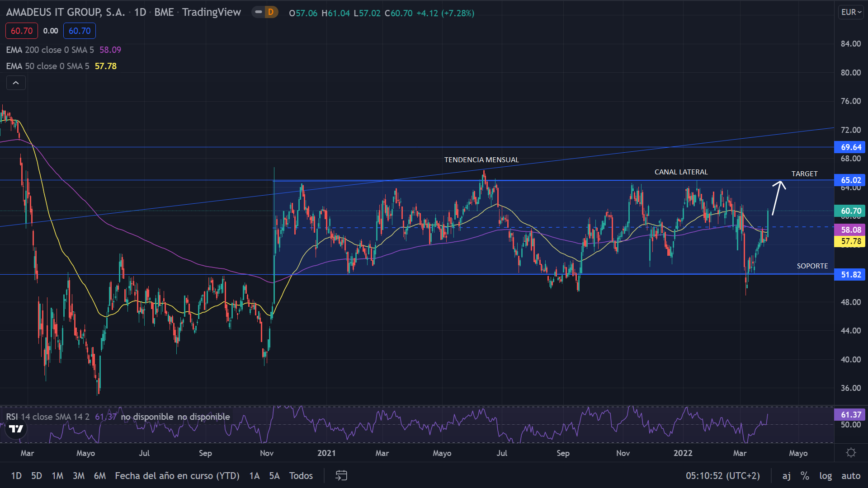Select the 65.02 blue price label

850,180
